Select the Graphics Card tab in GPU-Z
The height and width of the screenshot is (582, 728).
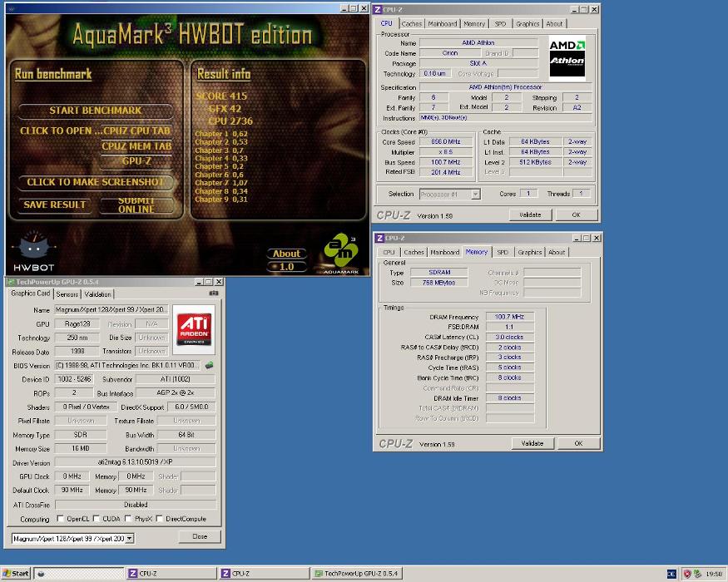pyautogui.click(x=31, y=293)
